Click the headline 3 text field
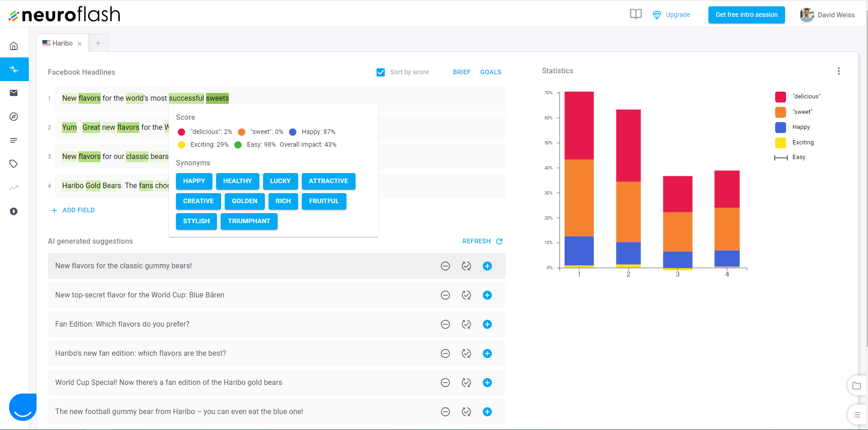Image resolution: width=868 pixels, height=430 pixels. (114, 157)
